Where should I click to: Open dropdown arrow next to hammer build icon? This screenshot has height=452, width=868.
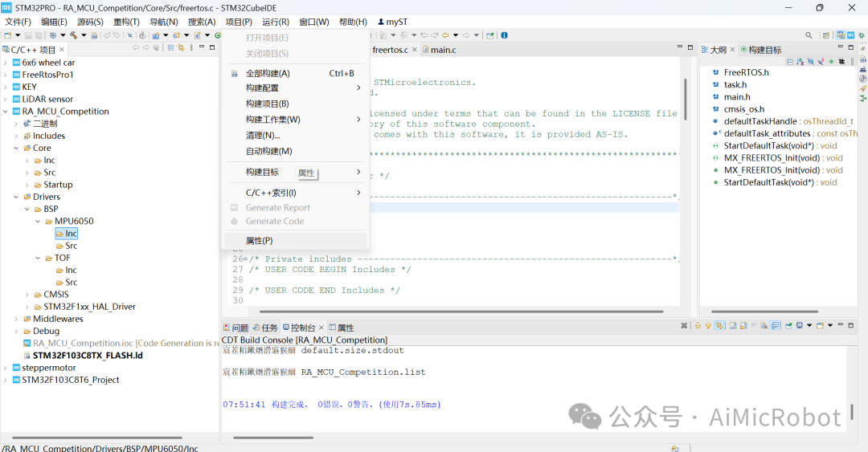point(84,35)
